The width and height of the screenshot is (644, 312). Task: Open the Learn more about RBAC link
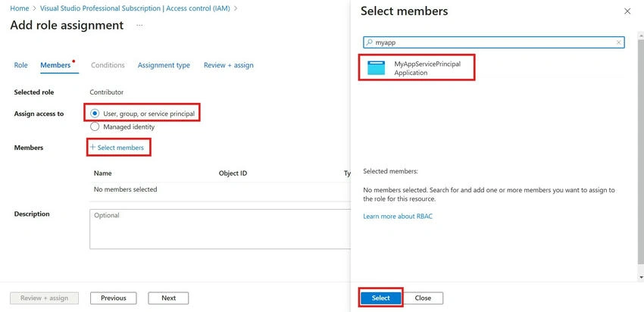pos(398,216)
